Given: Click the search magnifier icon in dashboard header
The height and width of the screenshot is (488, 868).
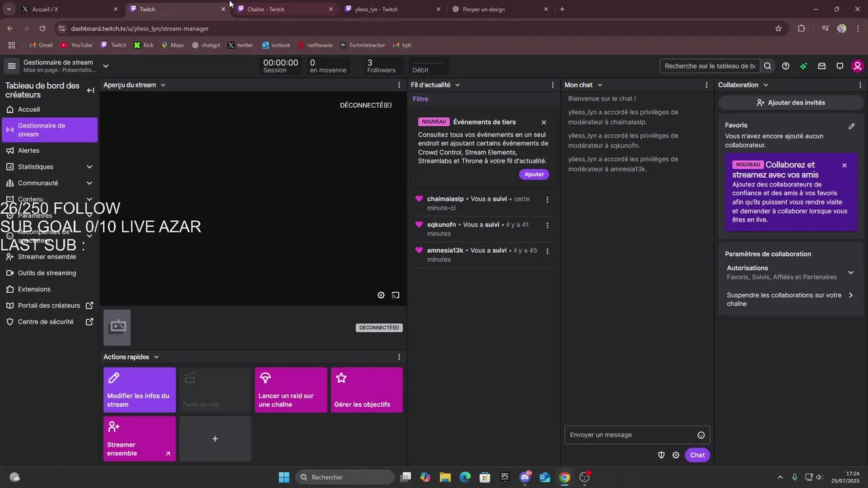Looking at the screenshot, I should point(768,66).
